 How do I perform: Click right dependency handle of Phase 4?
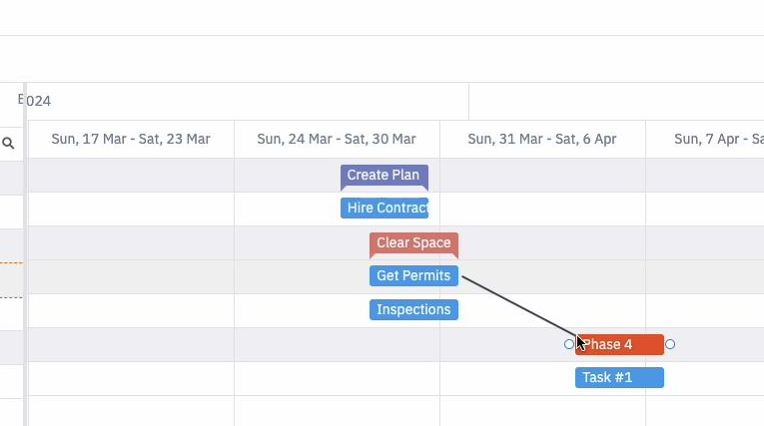pyautogui.click(x=670, y=344)
